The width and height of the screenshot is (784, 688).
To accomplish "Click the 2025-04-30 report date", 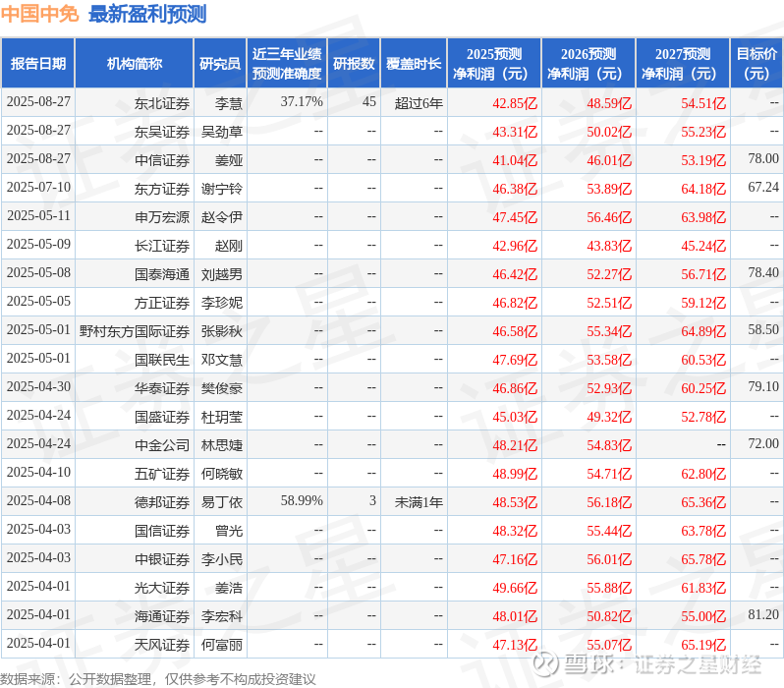I will 38,387.
